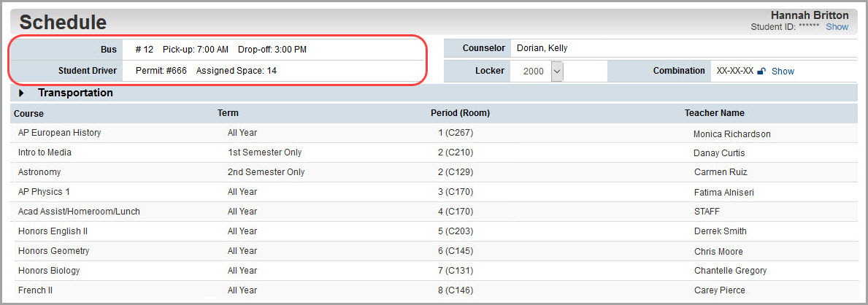Screen dimensions: 868x305
Task: Click the Counselor name Dorian, Kelly
Action: click(542, 48)
